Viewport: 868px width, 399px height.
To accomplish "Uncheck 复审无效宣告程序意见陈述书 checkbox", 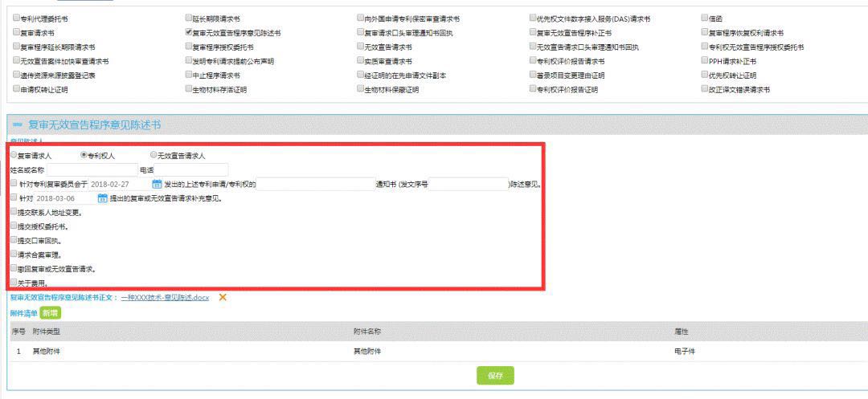I will click(x=189, y=33).
